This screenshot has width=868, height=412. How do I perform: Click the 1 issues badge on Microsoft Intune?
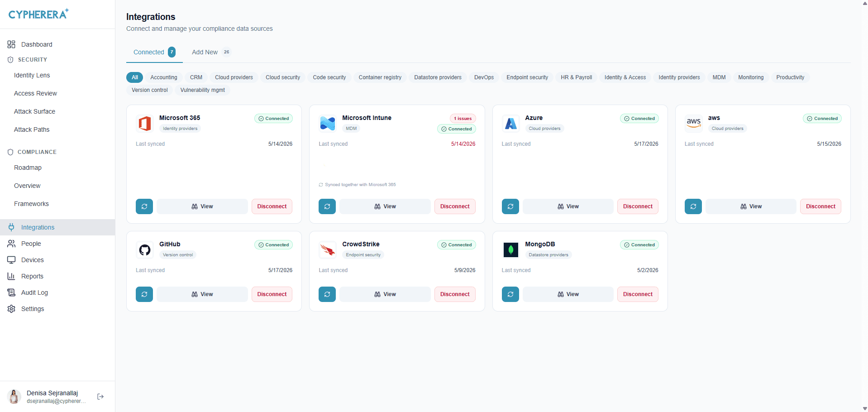463,119
